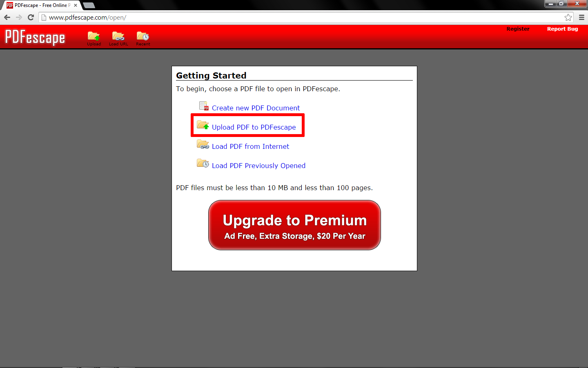Open the Recent files toolbar icon
Viewport: 588px width, 368px height.
click(x=143, y=37)
